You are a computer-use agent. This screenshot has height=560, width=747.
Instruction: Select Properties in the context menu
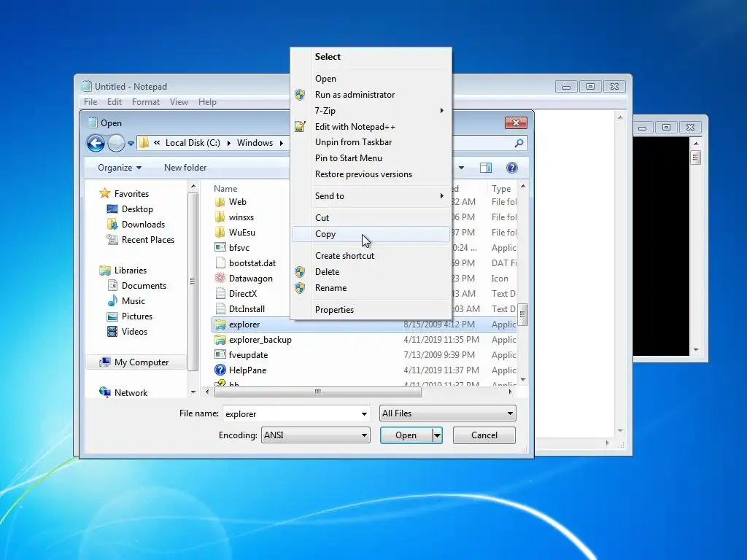[371, 309]
